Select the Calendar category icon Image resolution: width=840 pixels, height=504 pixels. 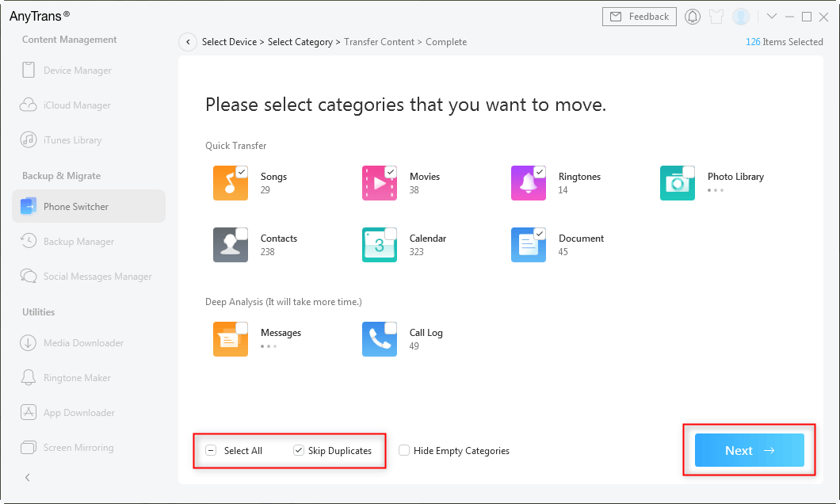tap(380, 245)
